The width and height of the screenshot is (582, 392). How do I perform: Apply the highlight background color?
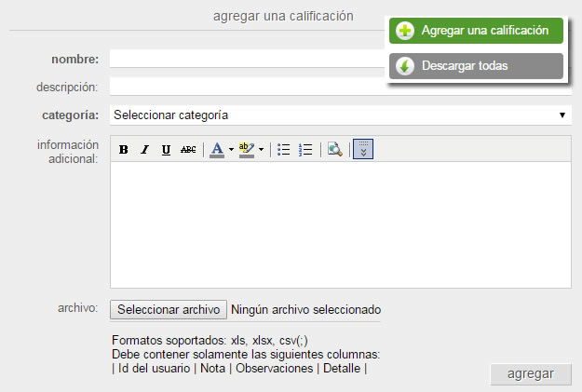246,150
